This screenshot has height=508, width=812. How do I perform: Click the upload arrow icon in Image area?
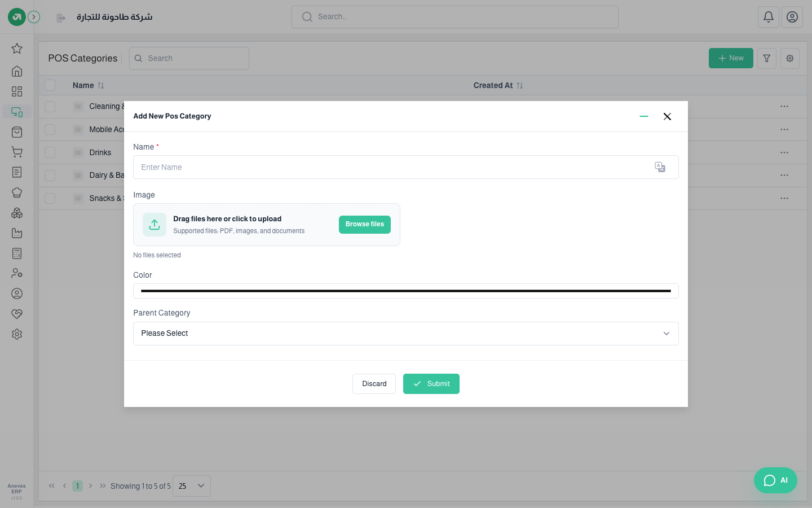155,225
